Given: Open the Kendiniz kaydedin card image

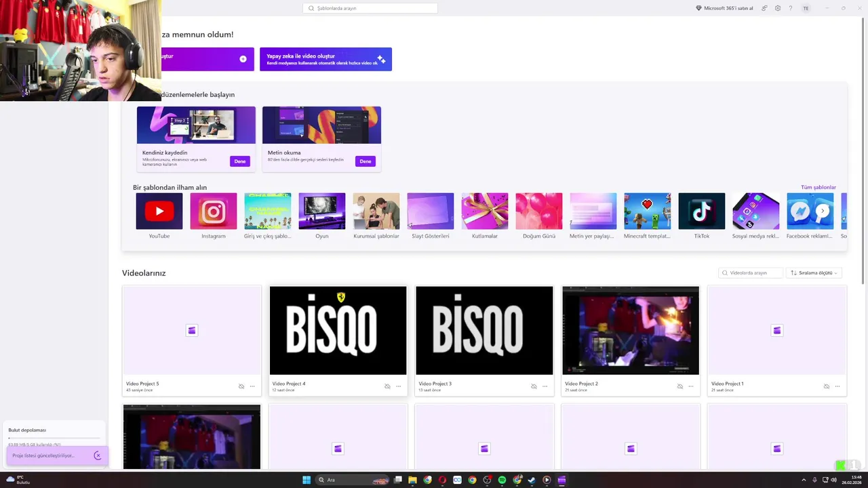Looking at the screenshot, I should pos(196,125).
